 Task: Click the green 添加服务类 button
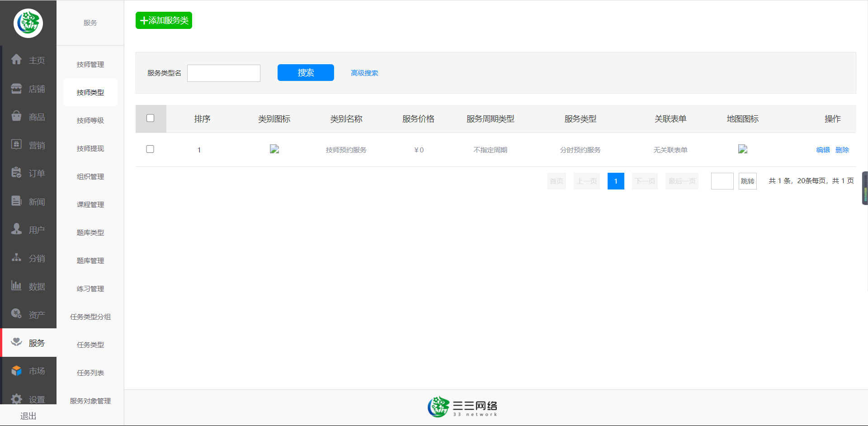[x=164, y=20]
